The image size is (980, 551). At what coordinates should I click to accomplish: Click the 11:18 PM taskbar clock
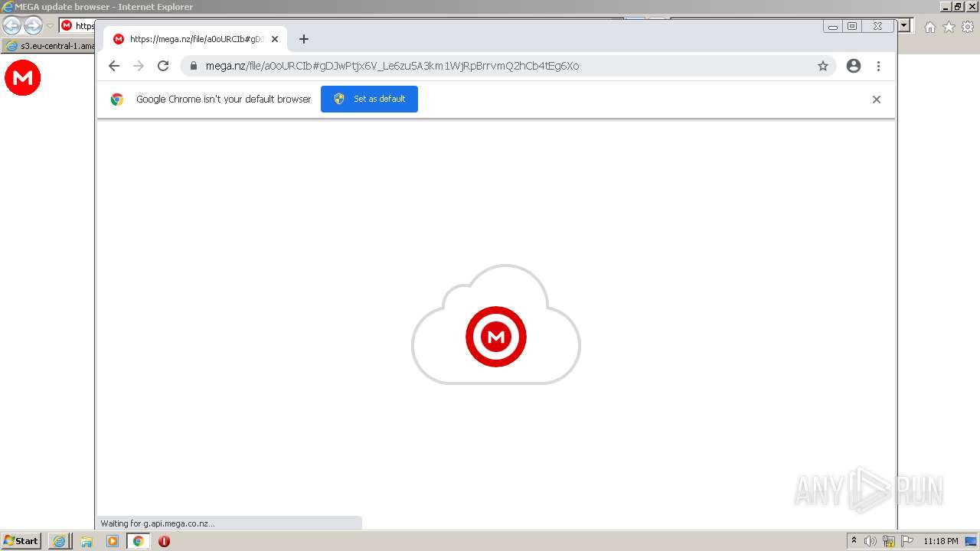[x=941, y=541]
